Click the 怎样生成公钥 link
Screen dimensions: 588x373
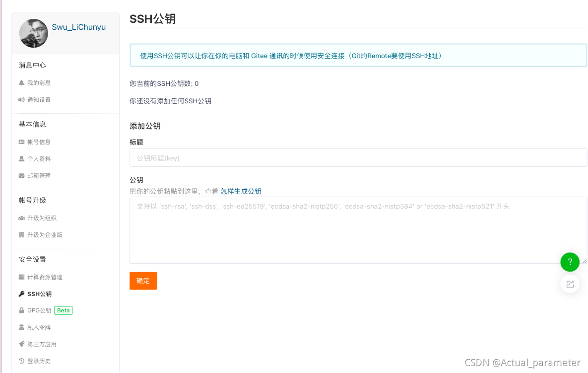241,191
